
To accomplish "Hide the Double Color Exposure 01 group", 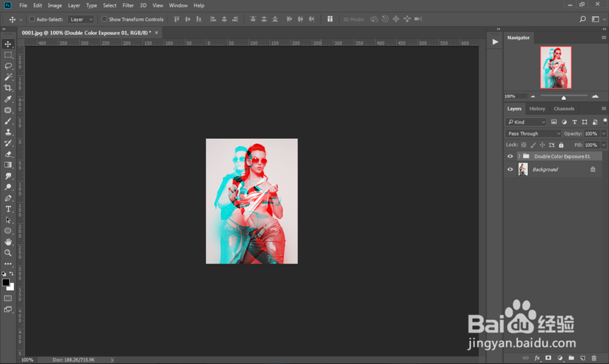I will 510,156.
